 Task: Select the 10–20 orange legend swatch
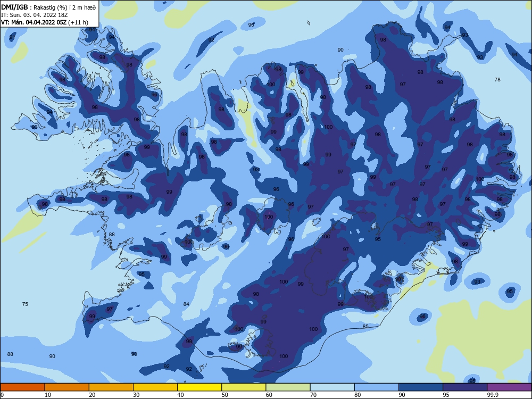pos(67,387)
